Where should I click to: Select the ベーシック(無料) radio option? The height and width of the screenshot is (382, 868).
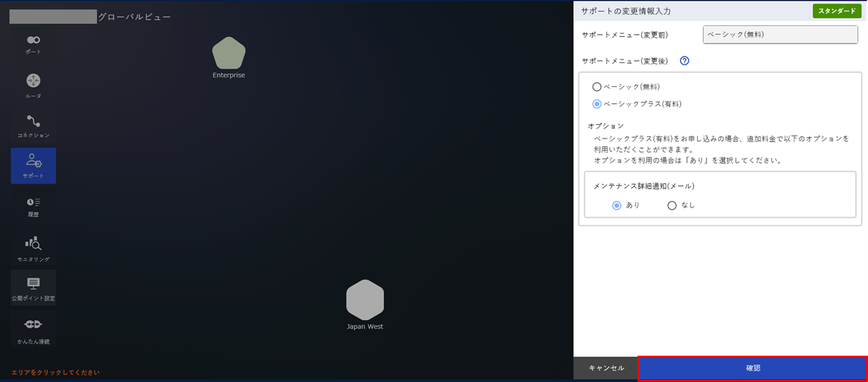pos(597,87)
